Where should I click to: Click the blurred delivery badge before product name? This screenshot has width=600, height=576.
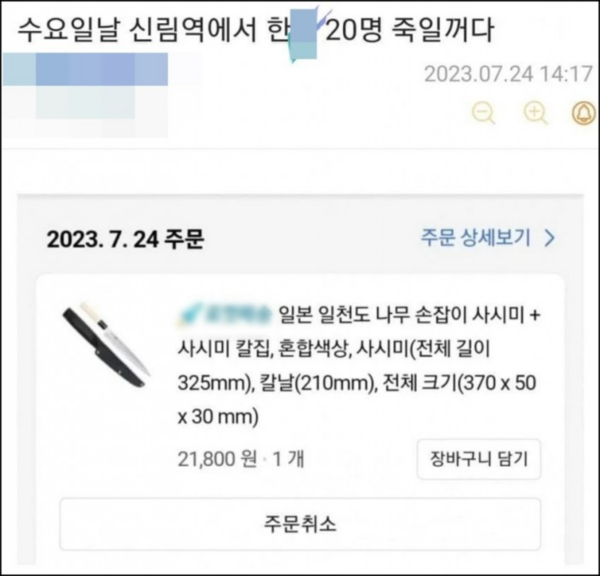(225, 314)
